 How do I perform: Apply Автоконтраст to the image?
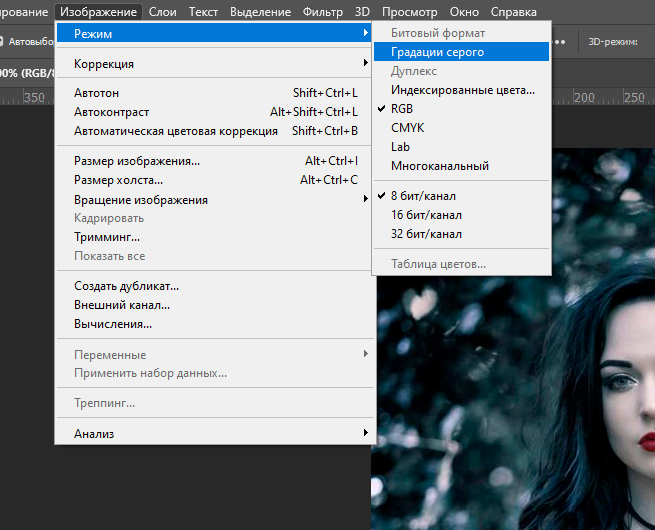[111, 112]
